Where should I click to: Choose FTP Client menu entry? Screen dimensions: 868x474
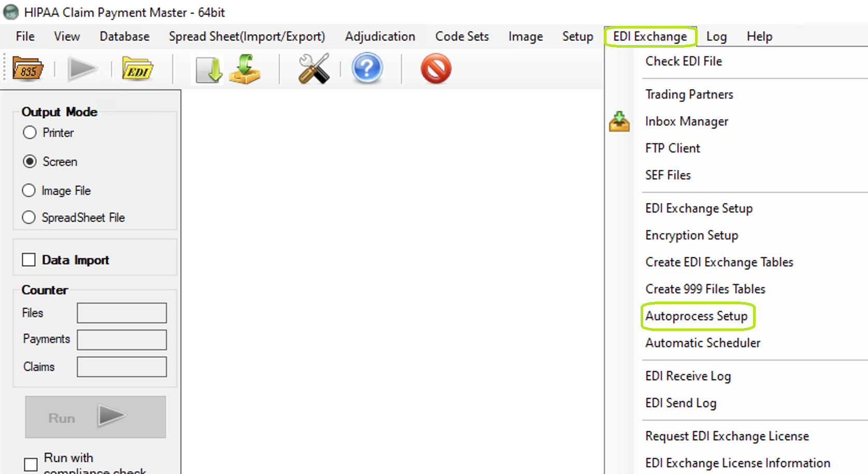click(673, 148)
